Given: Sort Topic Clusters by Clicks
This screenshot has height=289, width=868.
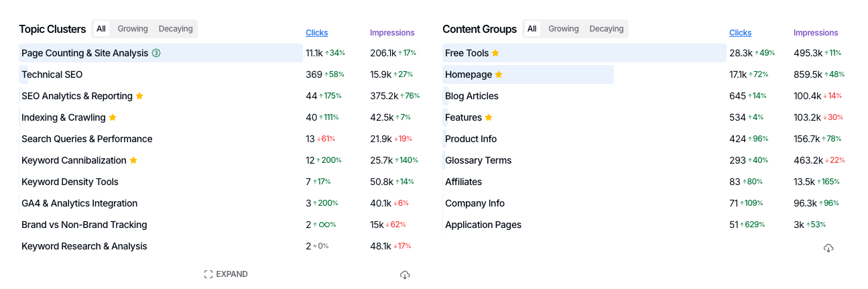Looking at the screenshot, I should (317, 33).
